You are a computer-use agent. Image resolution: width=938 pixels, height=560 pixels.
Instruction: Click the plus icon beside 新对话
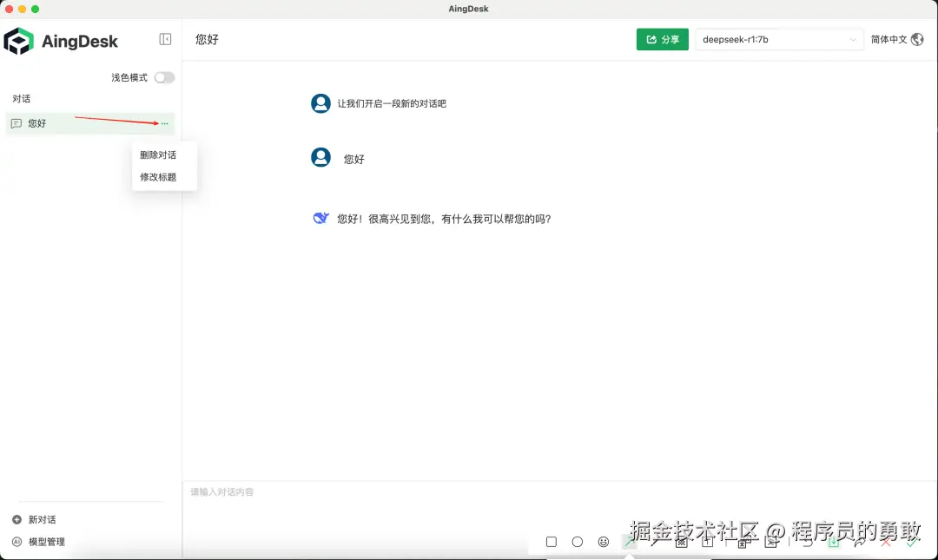tap(17, 520)
